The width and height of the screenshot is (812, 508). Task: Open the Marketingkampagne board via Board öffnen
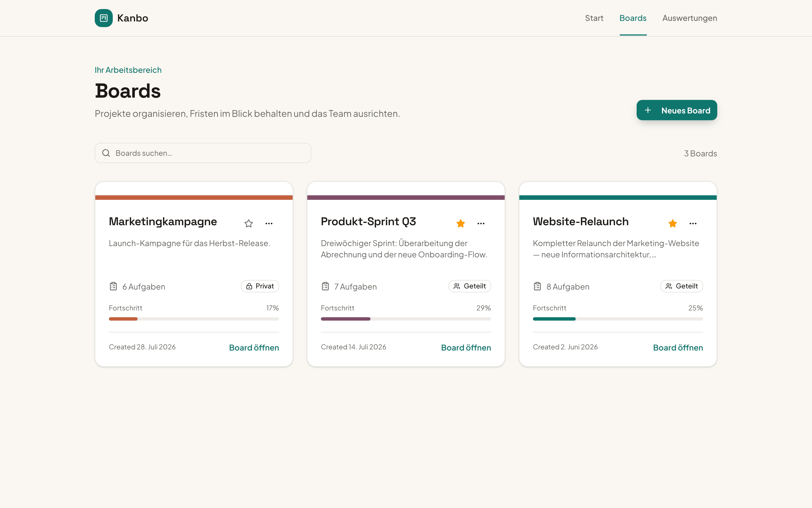click(254, 348)
